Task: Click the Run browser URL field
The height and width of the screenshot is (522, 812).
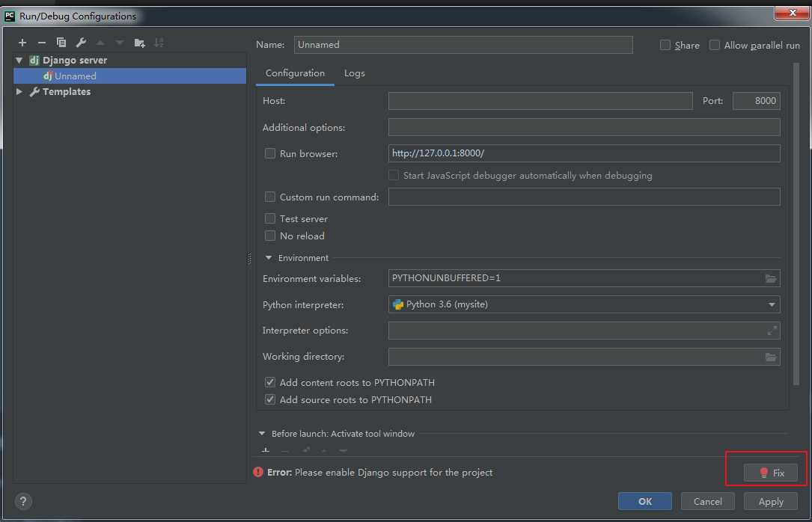Action: (x=584, y=153)
